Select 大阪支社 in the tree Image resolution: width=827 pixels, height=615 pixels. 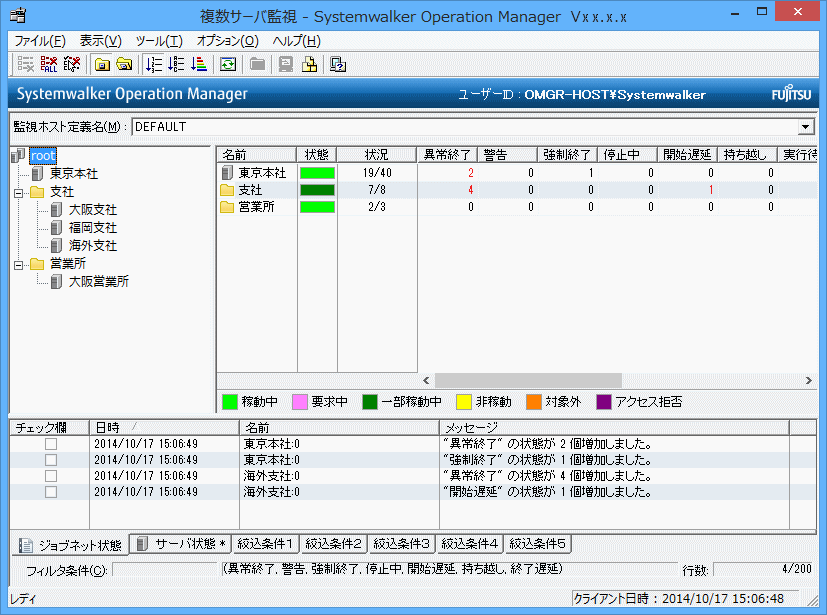click(x=92, y=209)
